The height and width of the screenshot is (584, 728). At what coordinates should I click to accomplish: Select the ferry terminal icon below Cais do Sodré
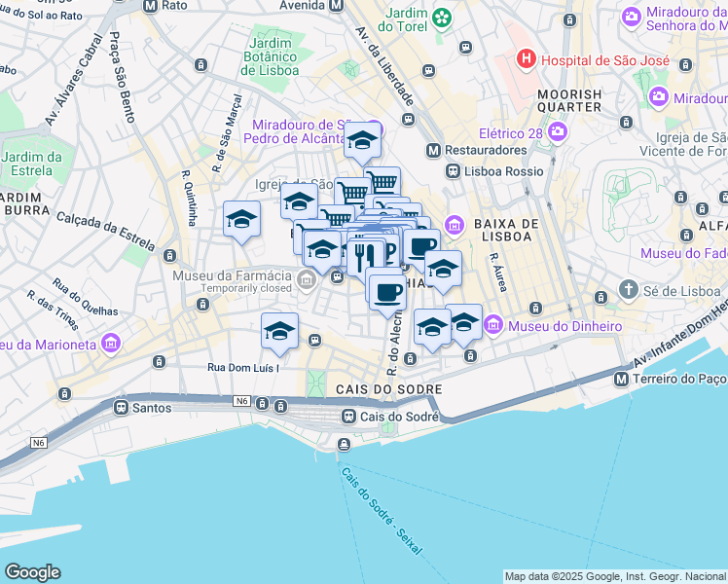(344, 444)
